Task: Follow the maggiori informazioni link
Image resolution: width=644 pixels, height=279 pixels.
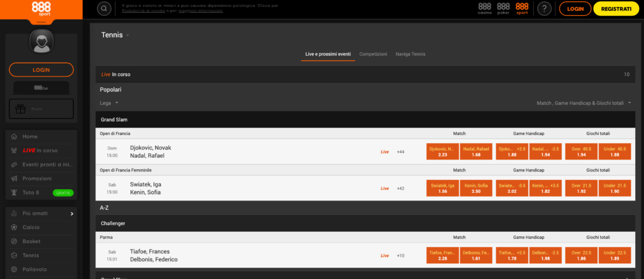Action: point(201,11)
